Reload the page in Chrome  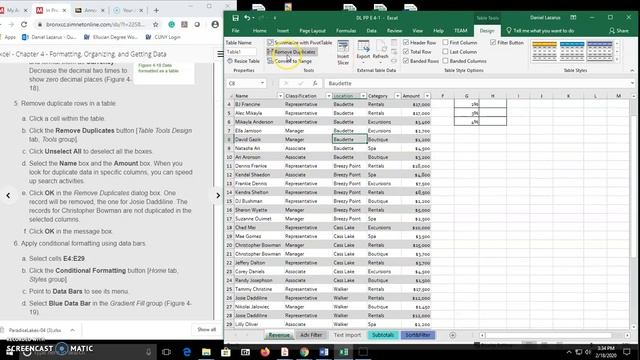pos(24,24)
